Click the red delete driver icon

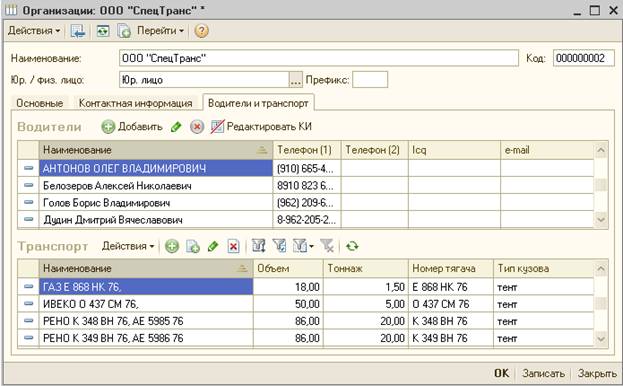[197, 127]
